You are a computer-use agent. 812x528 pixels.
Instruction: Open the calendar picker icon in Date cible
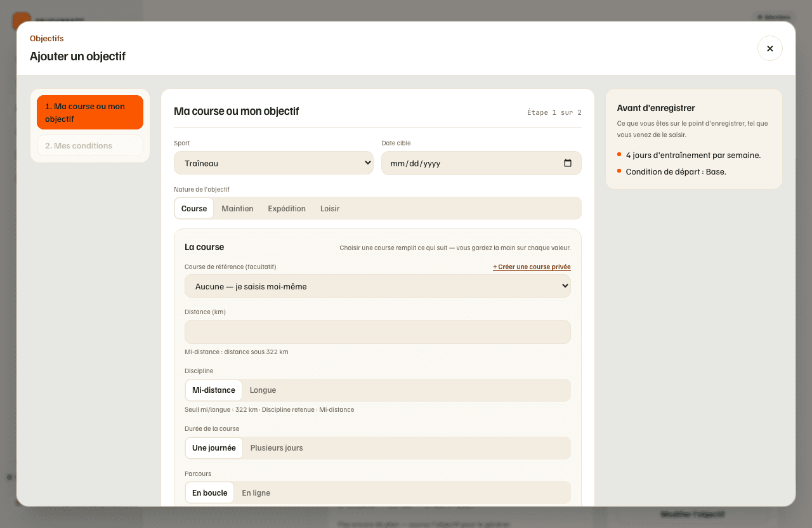(568, 163)
